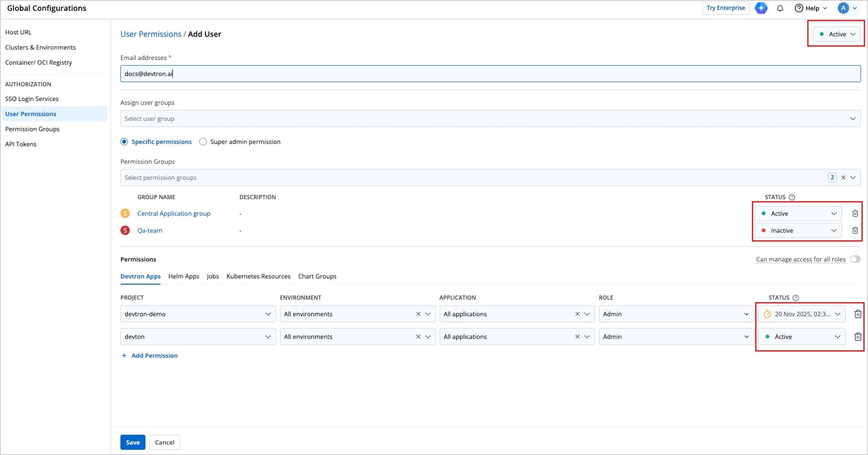The height and width of the screenshot is (455, 868).
Task: Open Kubernetes Resources tab
Action: pos(258,276)
